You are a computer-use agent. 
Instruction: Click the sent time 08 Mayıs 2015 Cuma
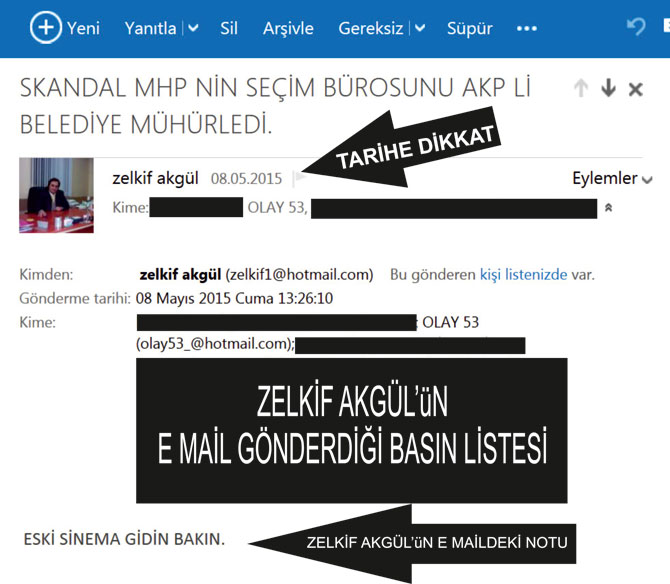234,298
